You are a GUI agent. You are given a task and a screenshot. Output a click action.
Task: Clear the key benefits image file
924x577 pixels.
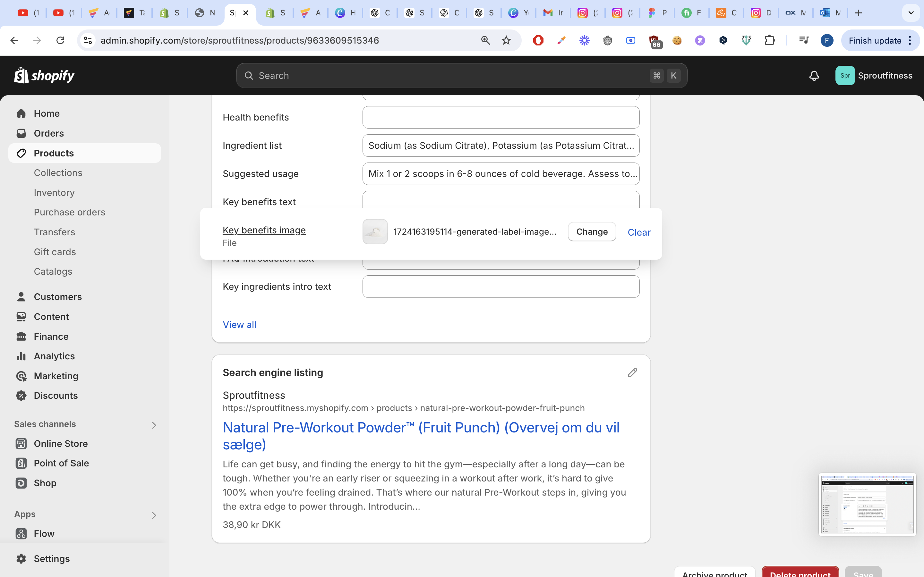pyautogui.click(x=639, y=232)
